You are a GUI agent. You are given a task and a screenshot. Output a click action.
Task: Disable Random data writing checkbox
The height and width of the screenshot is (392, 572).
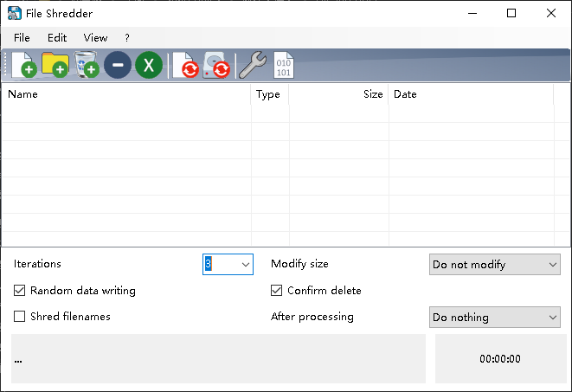pos(20,291)
